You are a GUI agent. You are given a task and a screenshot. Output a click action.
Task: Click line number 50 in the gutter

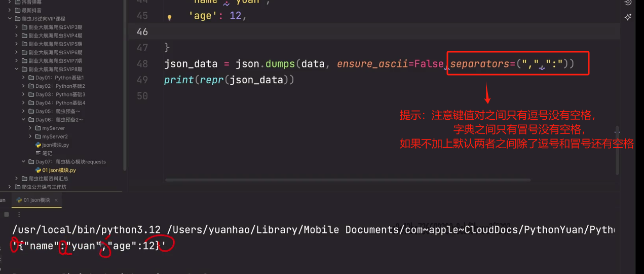tap(142, 96)
